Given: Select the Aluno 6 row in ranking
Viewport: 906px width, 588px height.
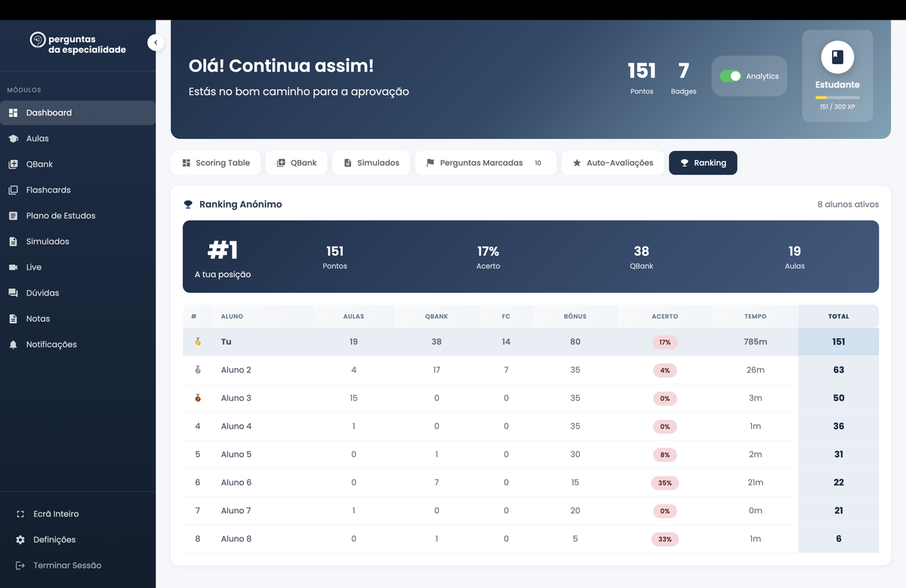Looking at the screenshot, I should pyautogui.click(x=236, y=483).
